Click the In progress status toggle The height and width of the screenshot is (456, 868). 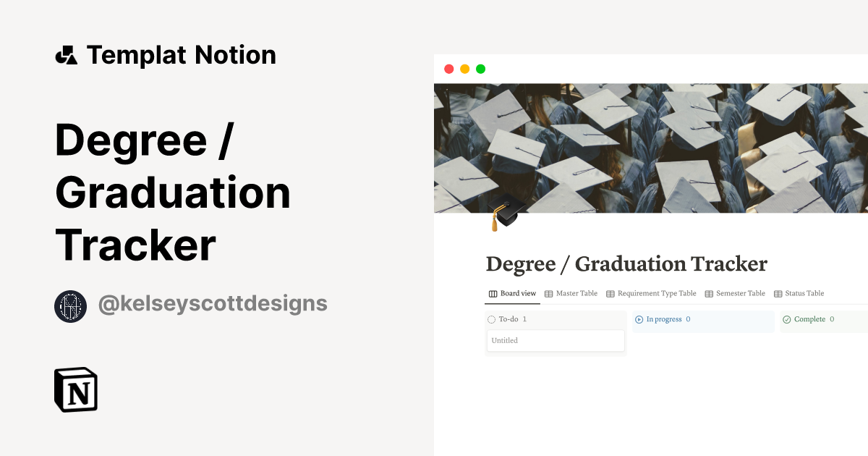(x=639, y=319)
